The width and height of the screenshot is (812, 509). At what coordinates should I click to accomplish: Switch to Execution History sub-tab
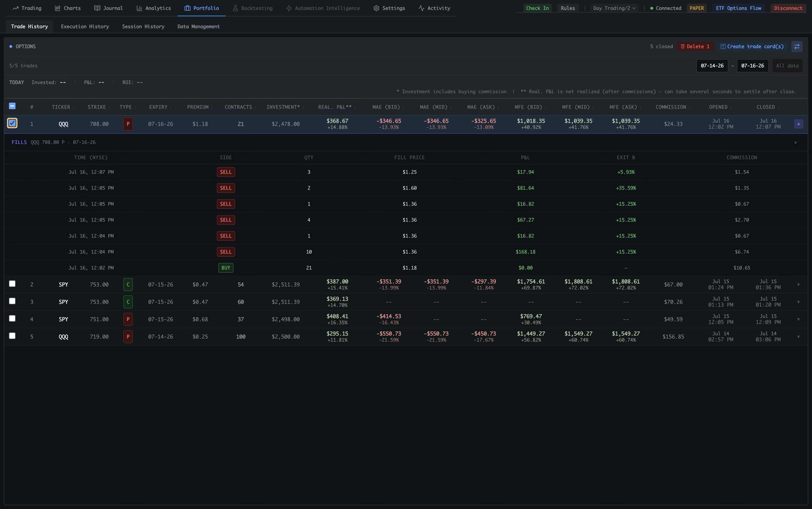pos(85,26)
